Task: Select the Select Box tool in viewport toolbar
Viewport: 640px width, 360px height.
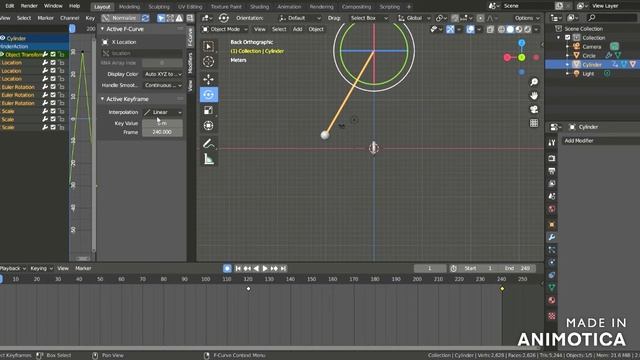Action: pyautogui.click(x=209, y=47)
